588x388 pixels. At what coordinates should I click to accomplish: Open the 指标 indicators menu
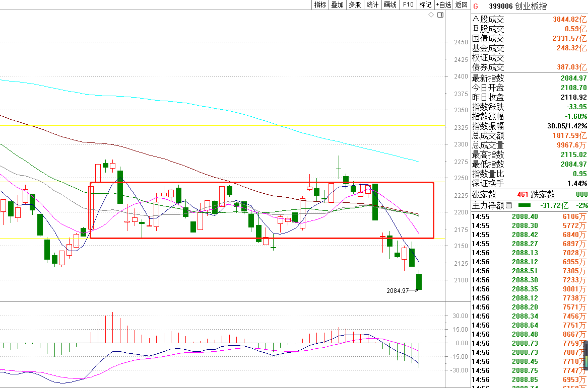click(x=320, y=5)
